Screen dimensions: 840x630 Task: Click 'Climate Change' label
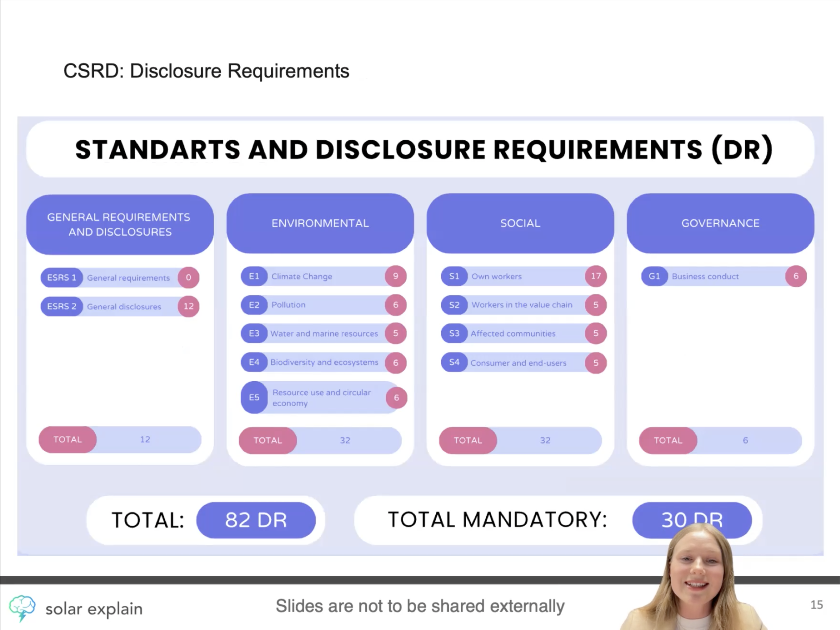pyautogui.click(x=302, y=277)
